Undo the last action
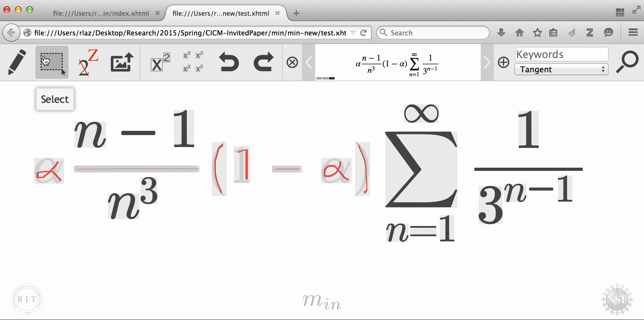 (229, 62)
